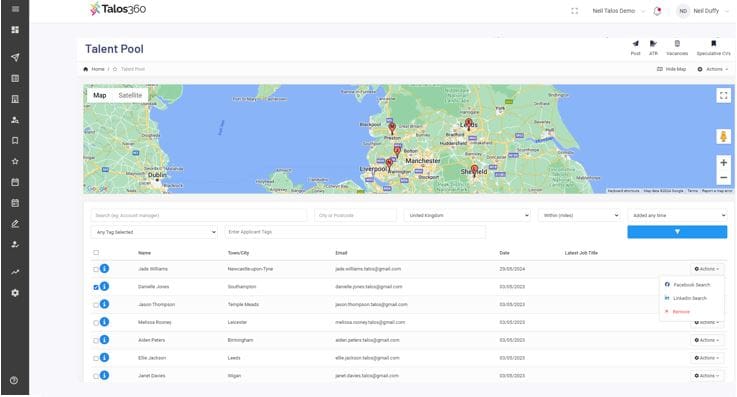This screenshot has width=737, height=397.
Task: Open the Actions dropdown for Jade Williams
Action: (707, 269)
